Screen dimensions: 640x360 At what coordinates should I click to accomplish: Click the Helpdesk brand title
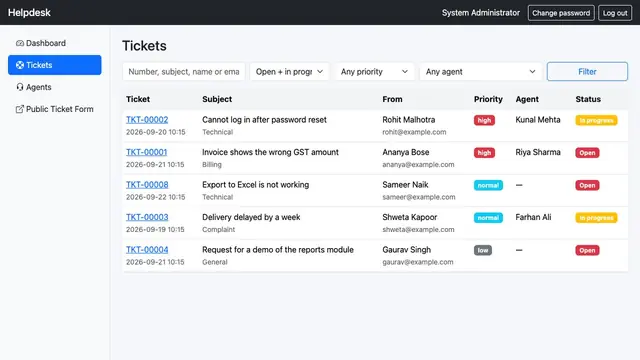[29, 13]
